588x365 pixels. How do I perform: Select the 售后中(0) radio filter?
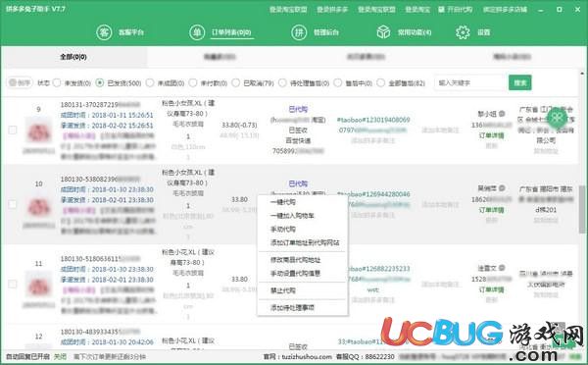coord(337,82)
